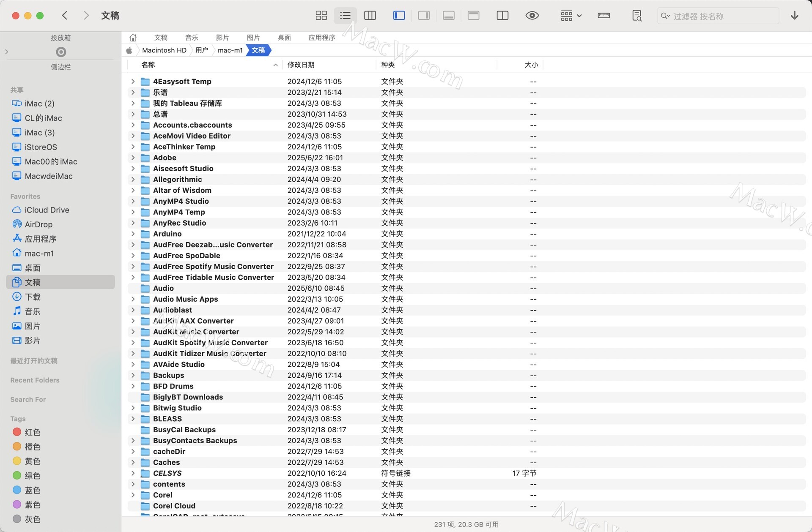Navigate to Macintosh HD in path bar

[164, 50]
